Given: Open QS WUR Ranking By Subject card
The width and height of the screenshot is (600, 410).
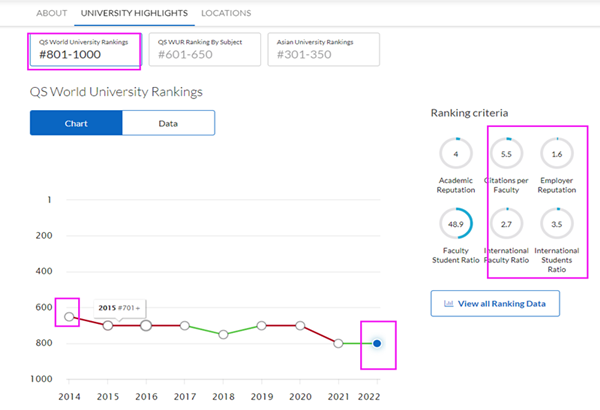Looking at the screenshot, I should click(x=205, y=49).
